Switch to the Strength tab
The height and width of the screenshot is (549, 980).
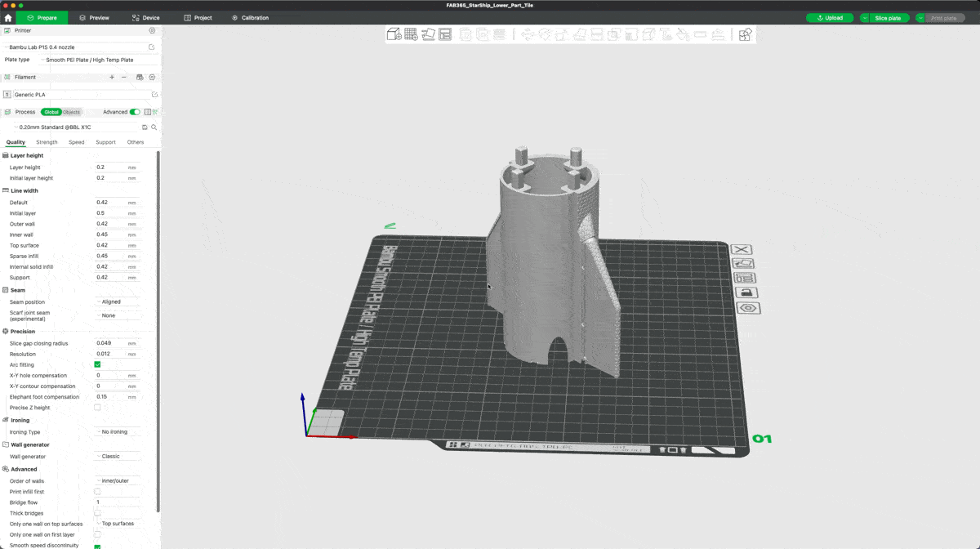click(47, 142)
